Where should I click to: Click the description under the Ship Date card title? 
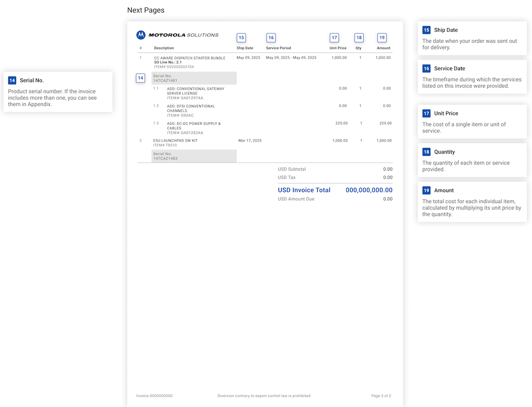[470, 44]
